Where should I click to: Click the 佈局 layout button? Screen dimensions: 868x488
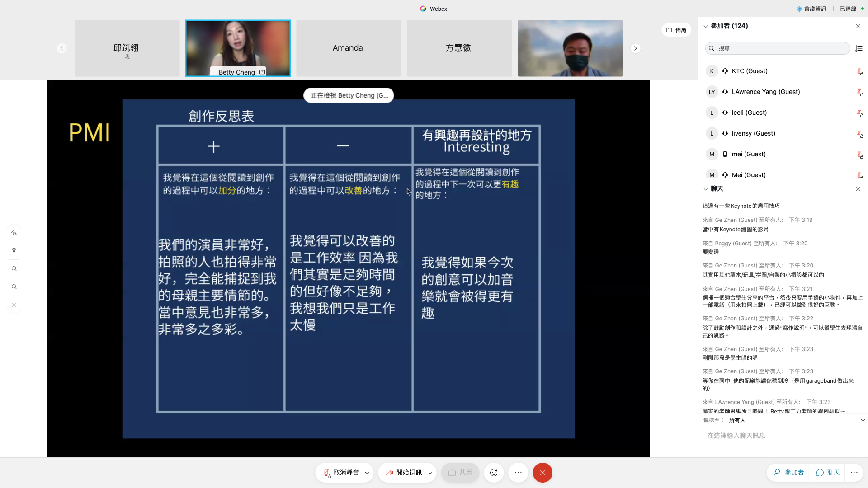(x=676, y=30)
